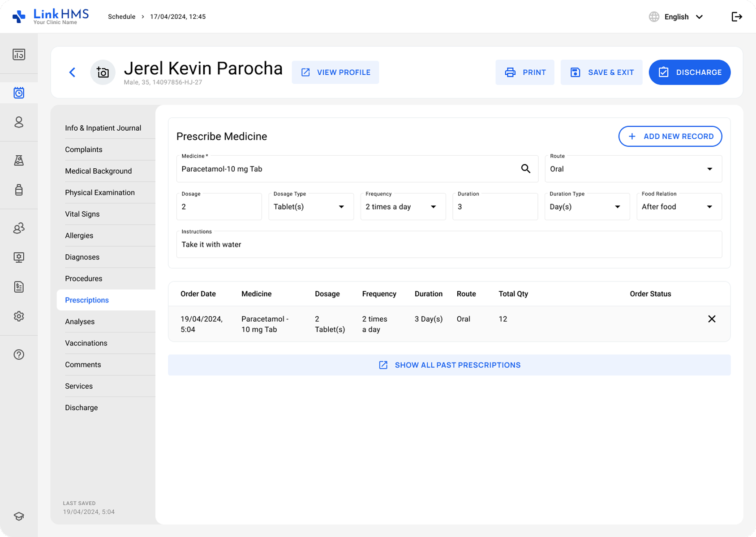Open the schedule calendar sidebar icon

pos(19,93)
